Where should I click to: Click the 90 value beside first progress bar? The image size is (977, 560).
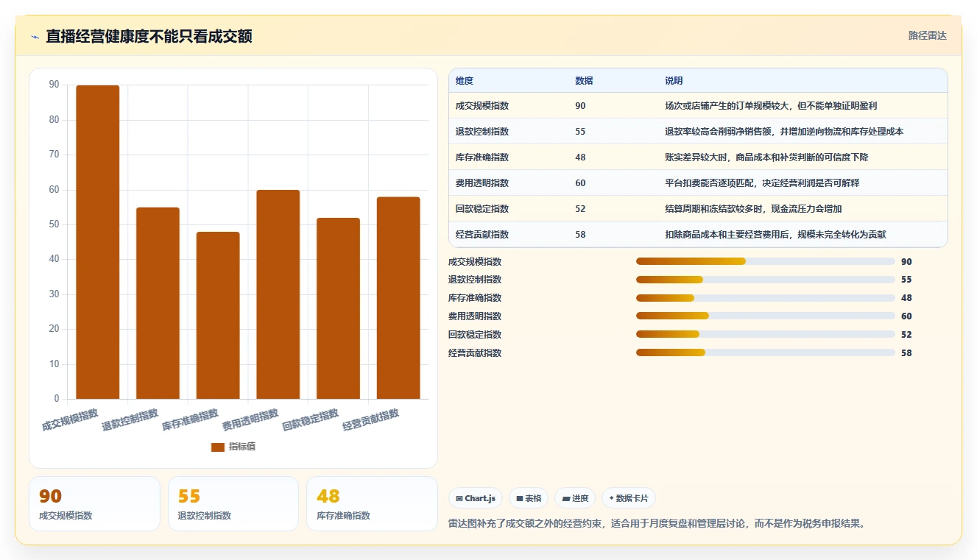pyautogui.click(x=906, y=261)
